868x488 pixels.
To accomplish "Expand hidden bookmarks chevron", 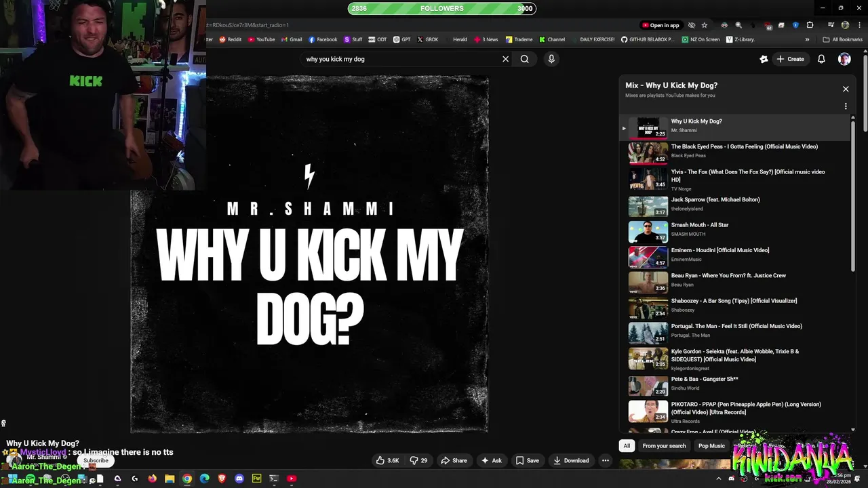I will coord(807,39).
